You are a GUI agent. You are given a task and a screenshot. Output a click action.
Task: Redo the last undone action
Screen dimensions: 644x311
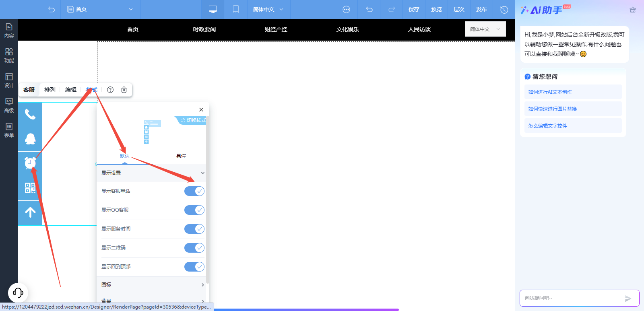tap(392, 9)
